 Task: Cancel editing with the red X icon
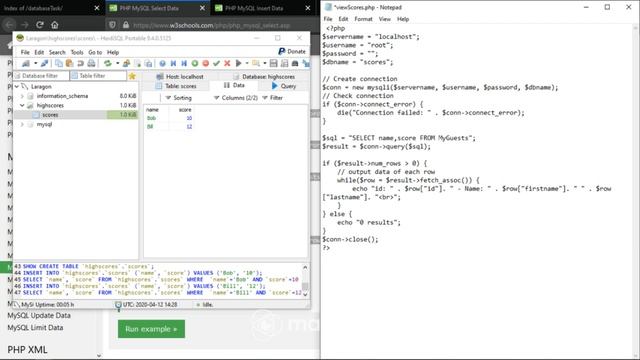tap(227, 63)
